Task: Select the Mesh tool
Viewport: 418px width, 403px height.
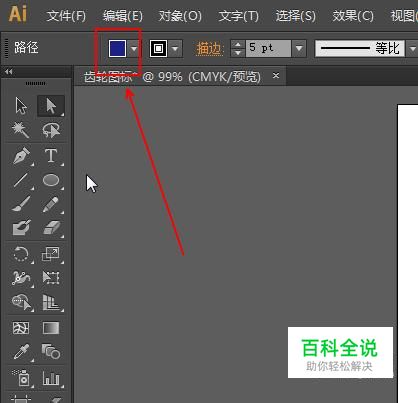Action: (x=21, y=328)
